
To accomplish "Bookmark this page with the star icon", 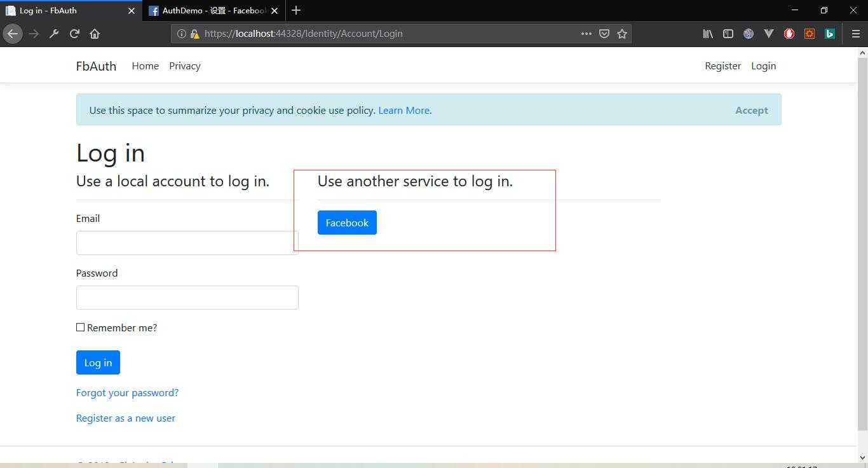I will click(622, 34).
